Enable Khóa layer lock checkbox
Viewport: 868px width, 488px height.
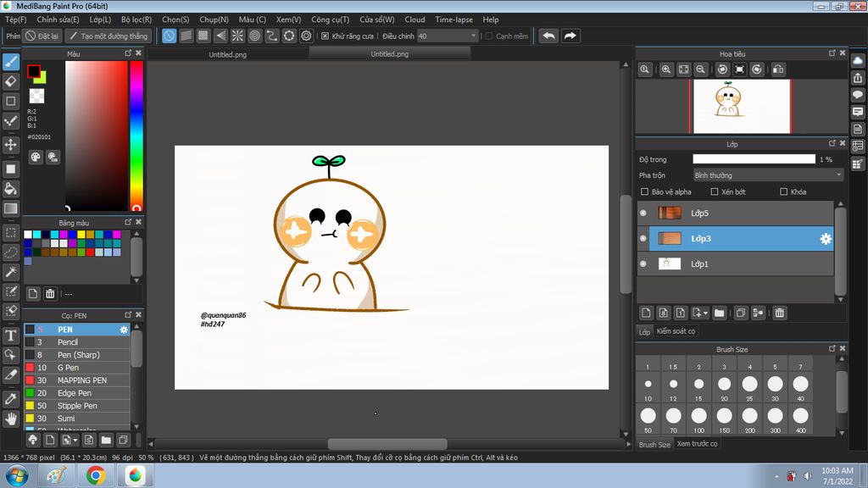(x=784, y=192)
